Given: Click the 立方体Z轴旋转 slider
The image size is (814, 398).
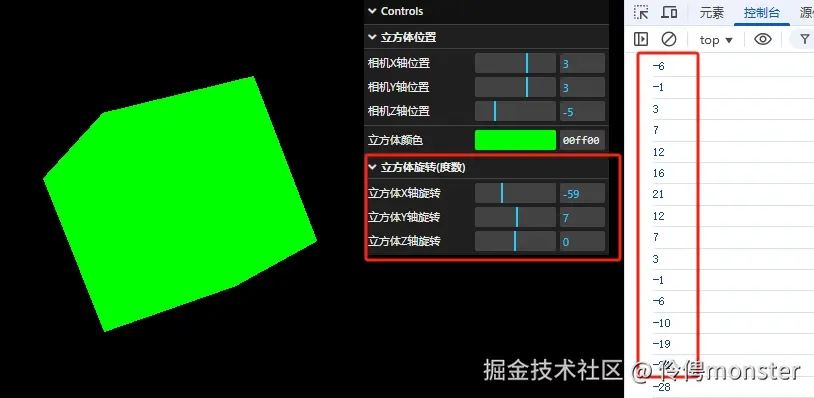Looking at the screenshot, I should click(515, 241).
